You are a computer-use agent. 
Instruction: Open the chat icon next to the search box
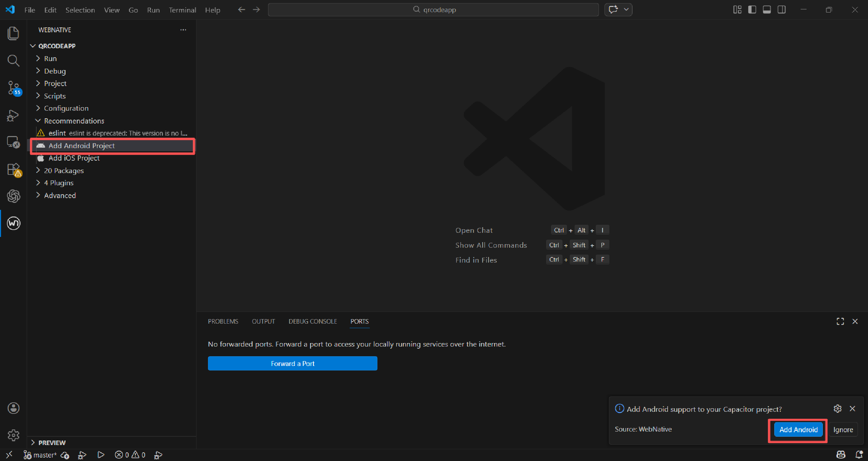(x=613, y=10)
